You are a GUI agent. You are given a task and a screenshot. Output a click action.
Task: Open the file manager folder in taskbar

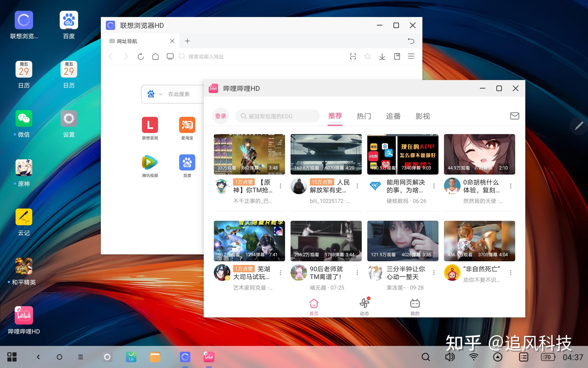(155, 357)
